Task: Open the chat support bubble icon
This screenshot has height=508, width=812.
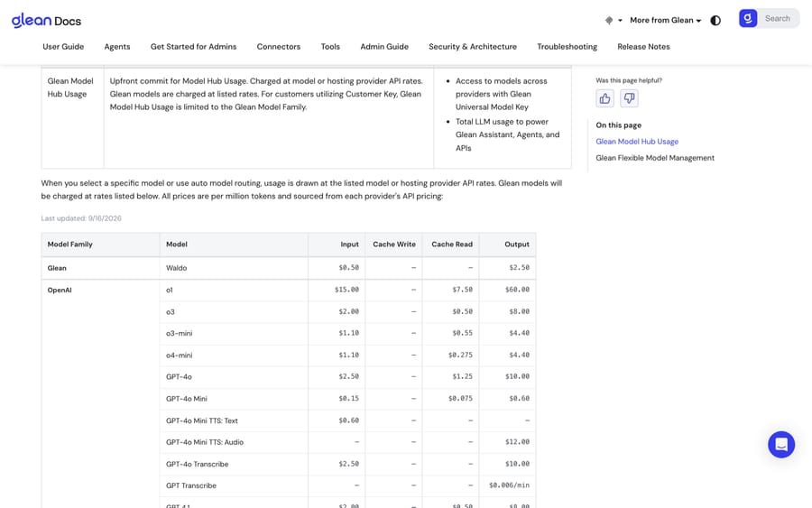Action: point(781,444)
